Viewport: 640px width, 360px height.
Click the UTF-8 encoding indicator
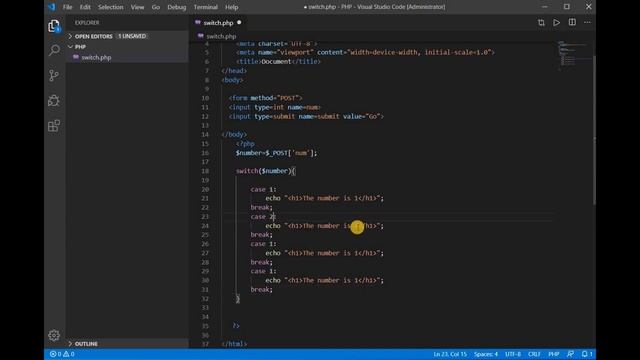513,354
